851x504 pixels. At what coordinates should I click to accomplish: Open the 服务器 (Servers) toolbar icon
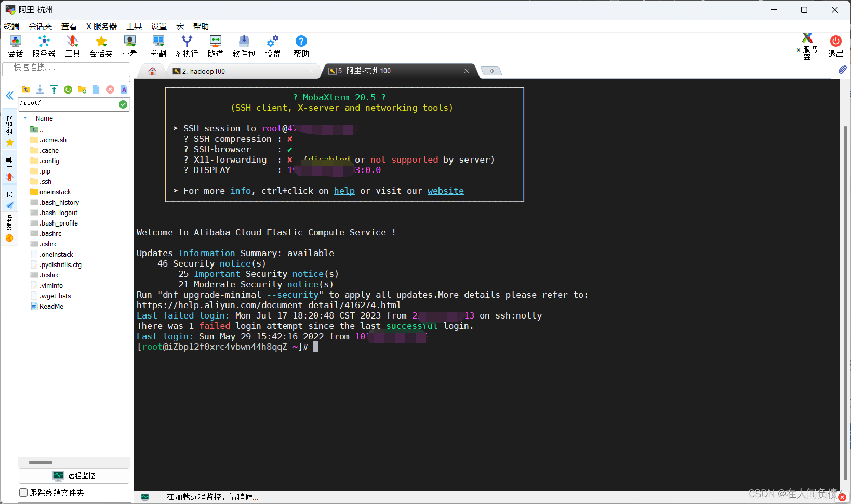[44, 46]
